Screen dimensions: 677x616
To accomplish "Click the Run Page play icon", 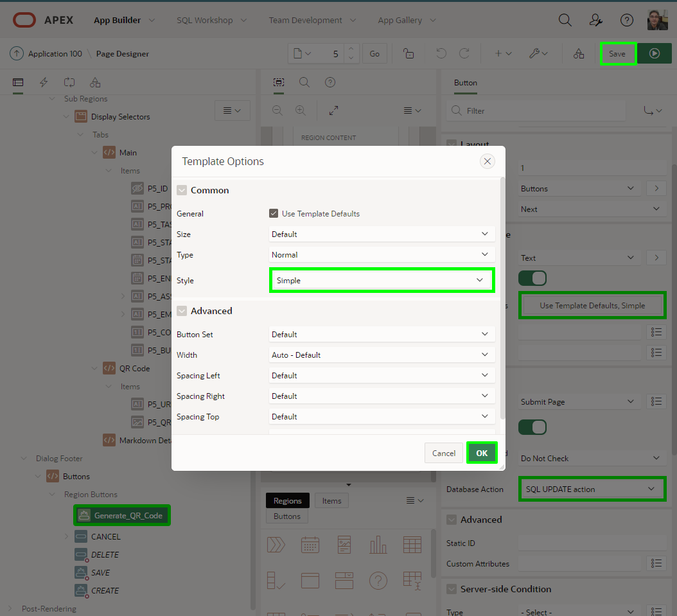I will [x=654, y=54].
